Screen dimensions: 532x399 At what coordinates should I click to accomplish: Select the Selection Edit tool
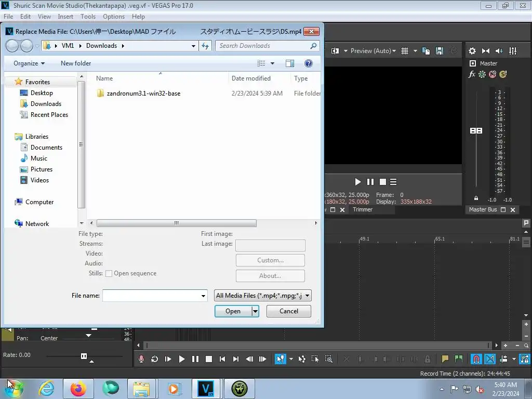[x=315, y=359]
